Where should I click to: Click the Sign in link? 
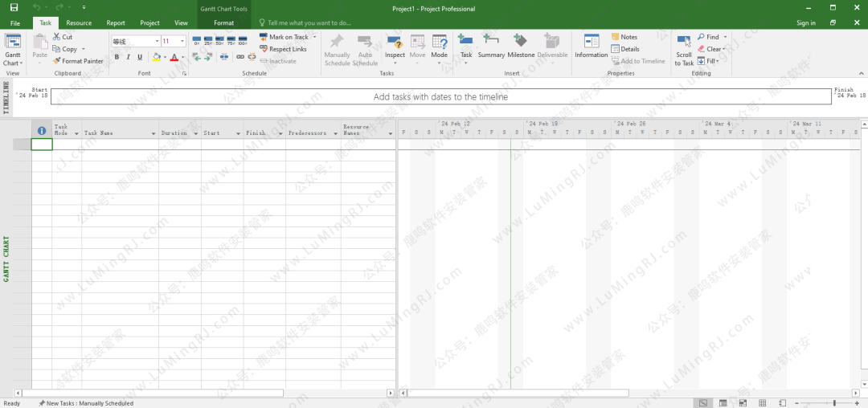tap(805, 23)
